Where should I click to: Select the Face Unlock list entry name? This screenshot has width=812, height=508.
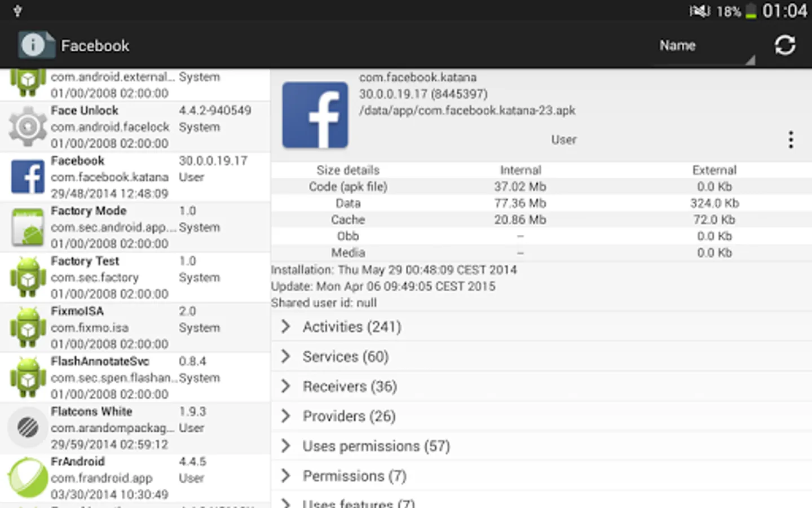click(x=85, y=111)
